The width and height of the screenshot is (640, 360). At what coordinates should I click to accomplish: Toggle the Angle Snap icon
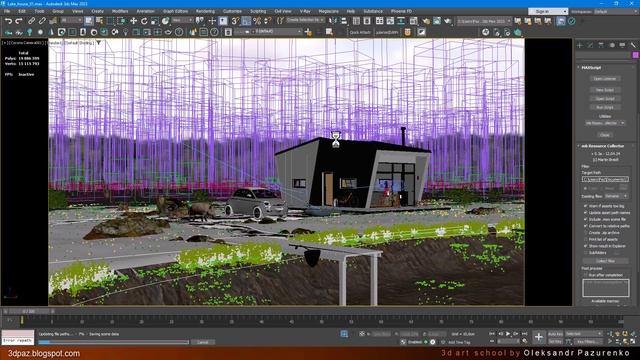(246, 21)
